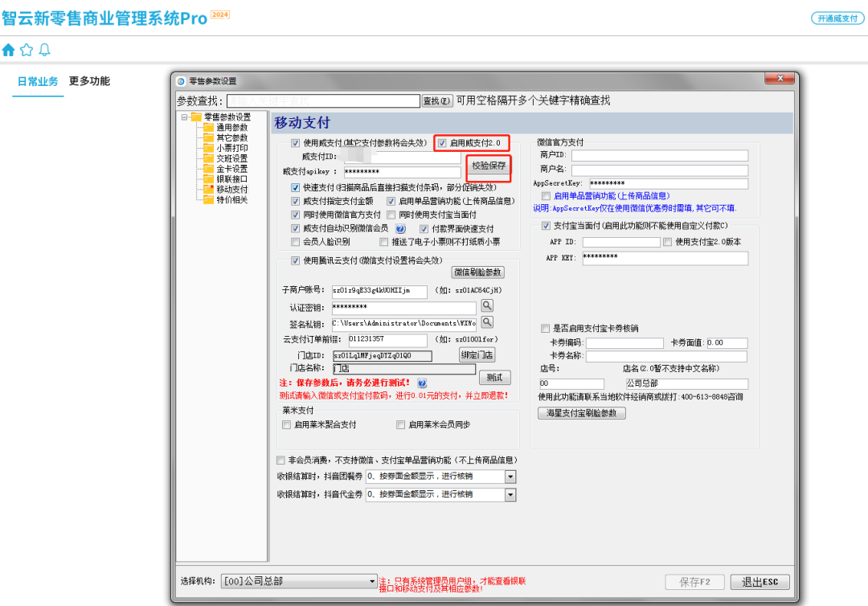
Task: Click help icon next to 威支付自动识别微信会员
Action: 400,229
